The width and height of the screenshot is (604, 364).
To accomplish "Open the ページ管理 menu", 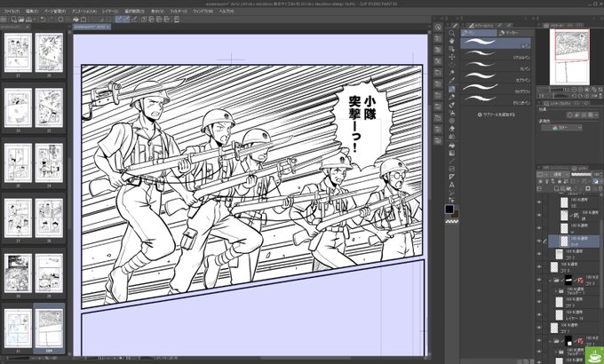I will [x=54, y=12].
